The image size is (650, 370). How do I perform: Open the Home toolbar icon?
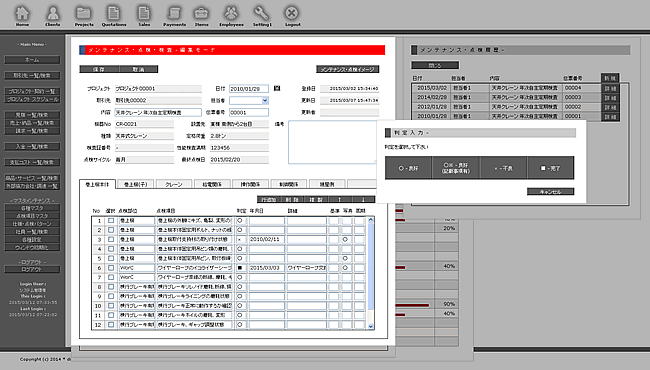22,13
